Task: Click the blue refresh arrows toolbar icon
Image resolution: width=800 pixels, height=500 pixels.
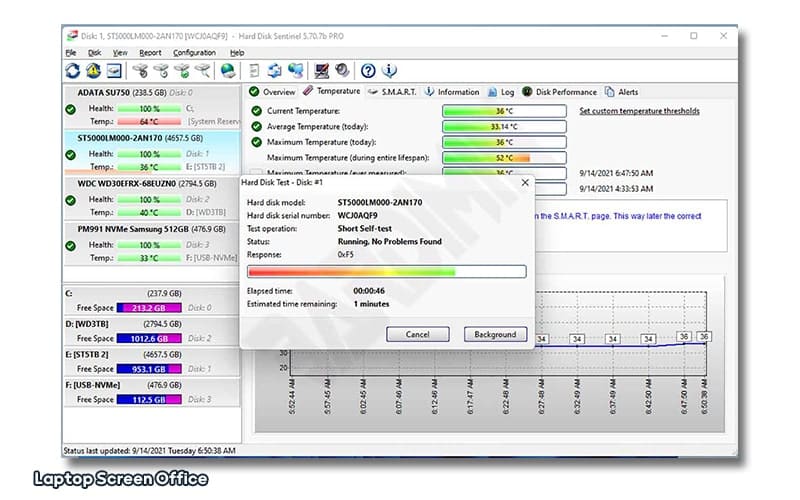Action: 72,70
